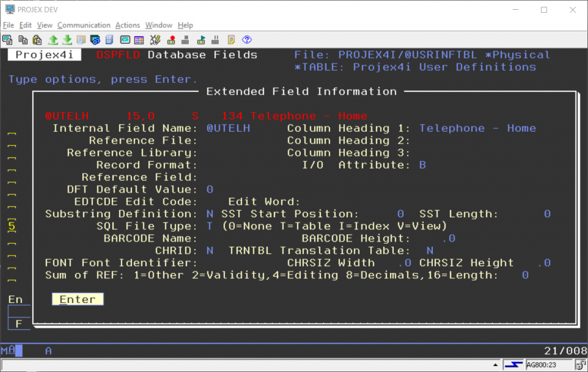Click the blue question mark help icon

pyautogui.click(x=247, y=40)
